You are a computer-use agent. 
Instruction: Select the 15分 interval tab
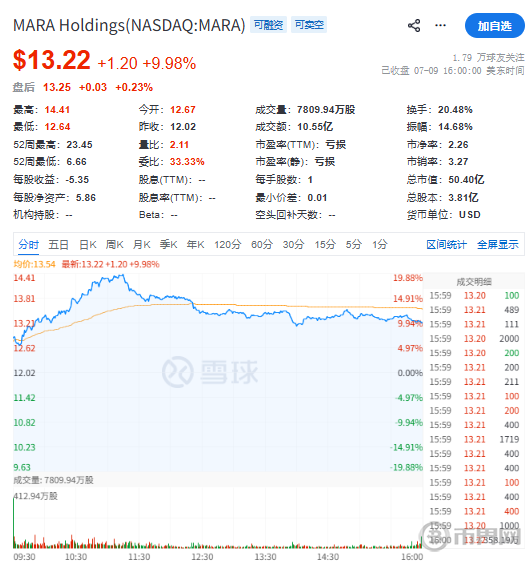coord(325,245)
